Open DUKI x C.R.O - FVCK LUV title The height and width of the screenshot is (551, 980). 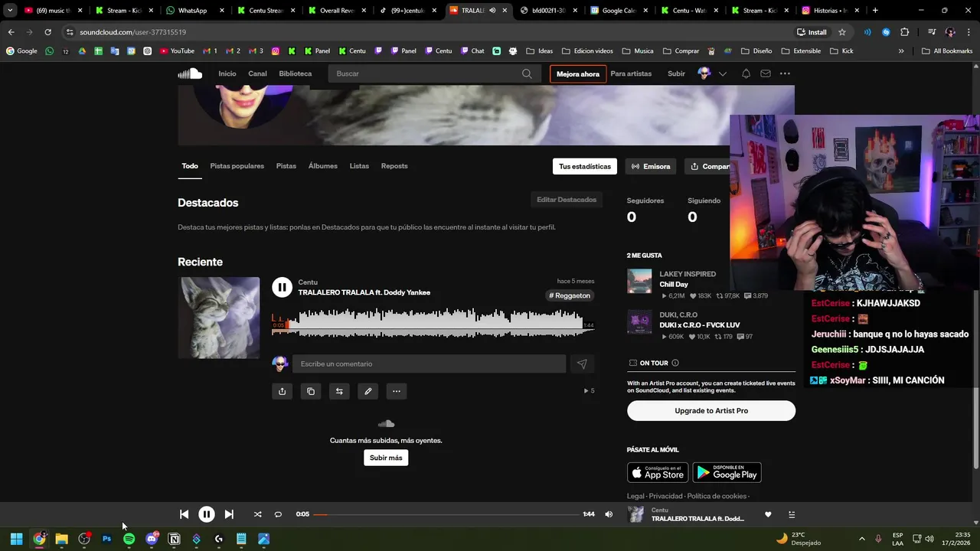click(x=700, y=324)
